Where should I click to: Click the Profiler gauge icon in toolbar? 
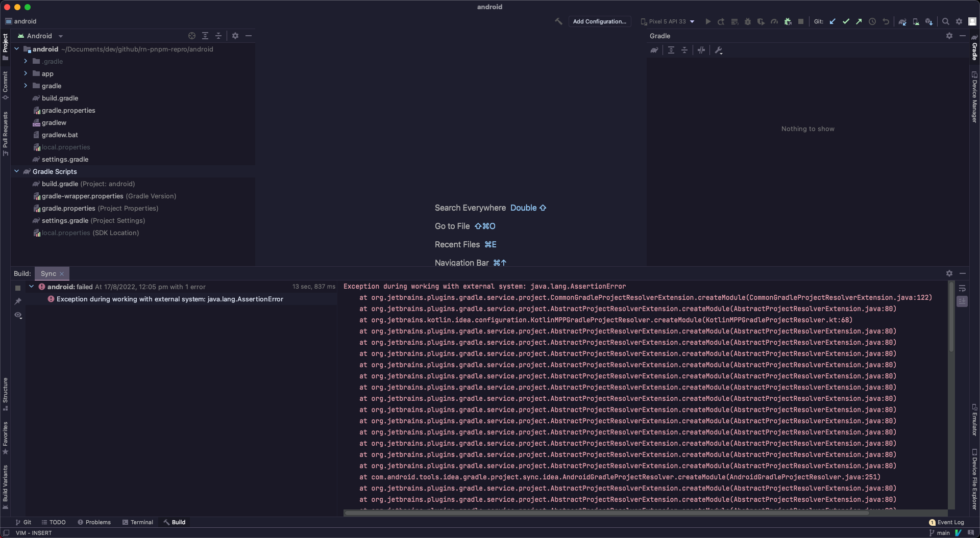click(774, 21)
